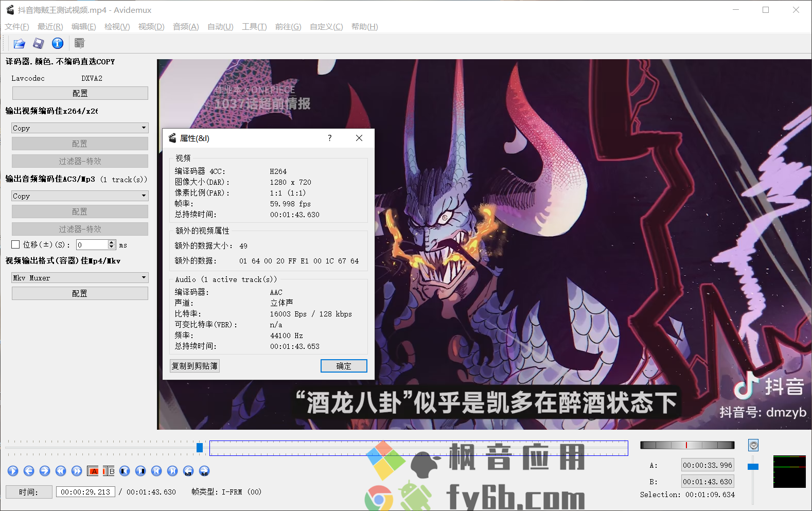Click the 16003 Bps / 128 kbps text

pos(311,314)
